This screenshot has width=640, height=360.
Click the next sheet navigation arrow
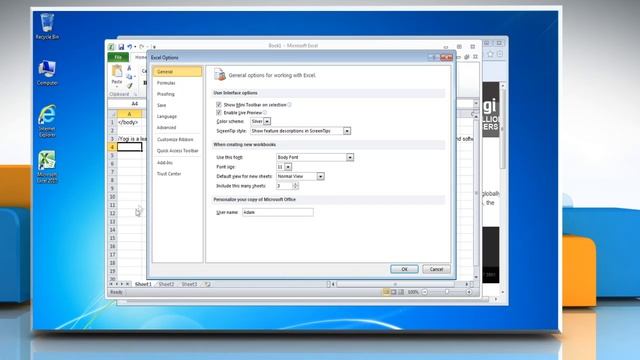point(122,284)
